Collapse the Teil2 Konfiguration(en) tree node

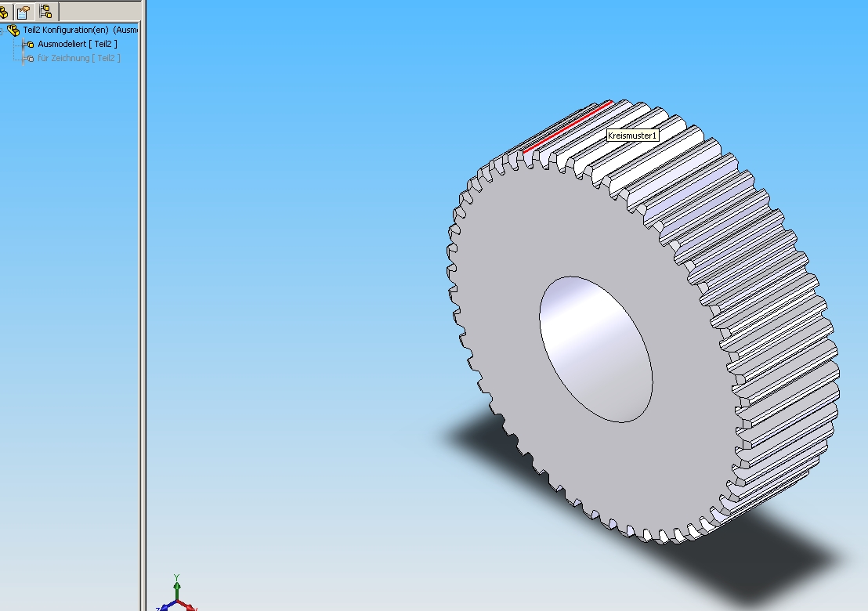point(1,31)
